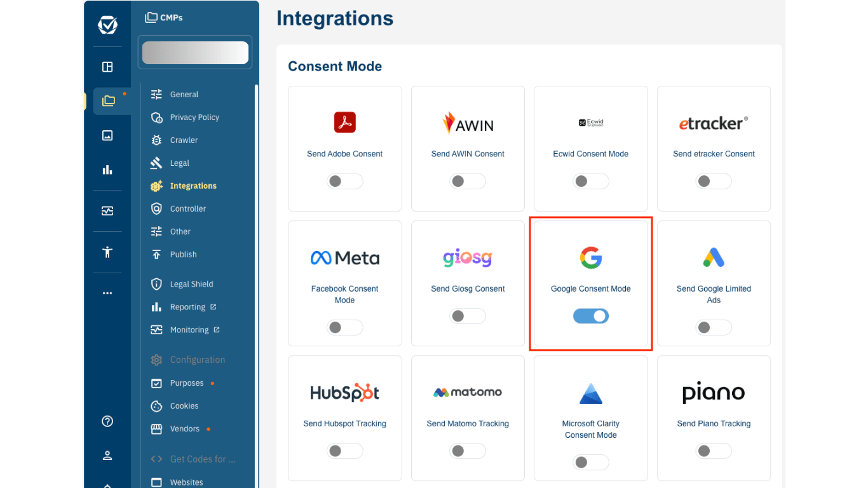Open the CMP selector box
This screenshot has height=488, width=868.
(195, 52)
